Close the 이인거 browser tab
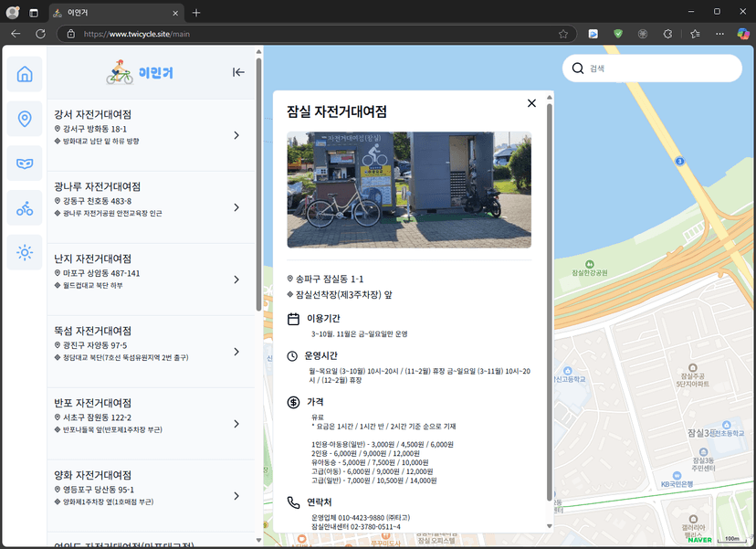The height and width of the screenshot is (549, 756). [x=175, y=13]
